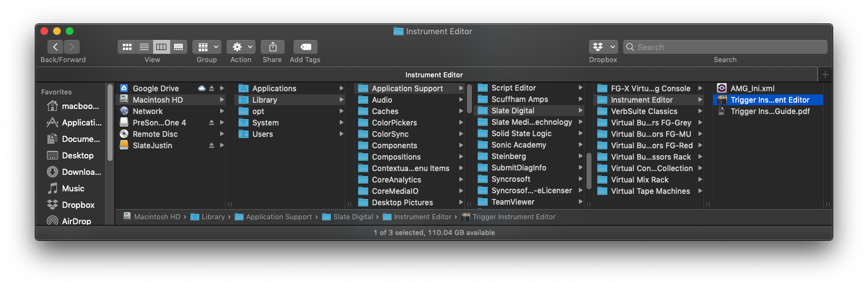Select the Trigger Instrument Editor app
Viewport: 868px width, 287px height.
[768, 100]
